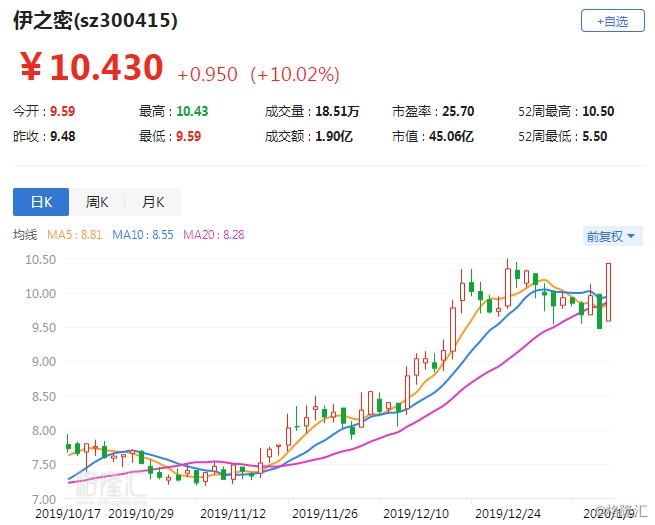Image resolution: width=655 pixels, height=525 pixels.
Task: Click the x-axis date 2019/10/17
Action: (68, 513)
